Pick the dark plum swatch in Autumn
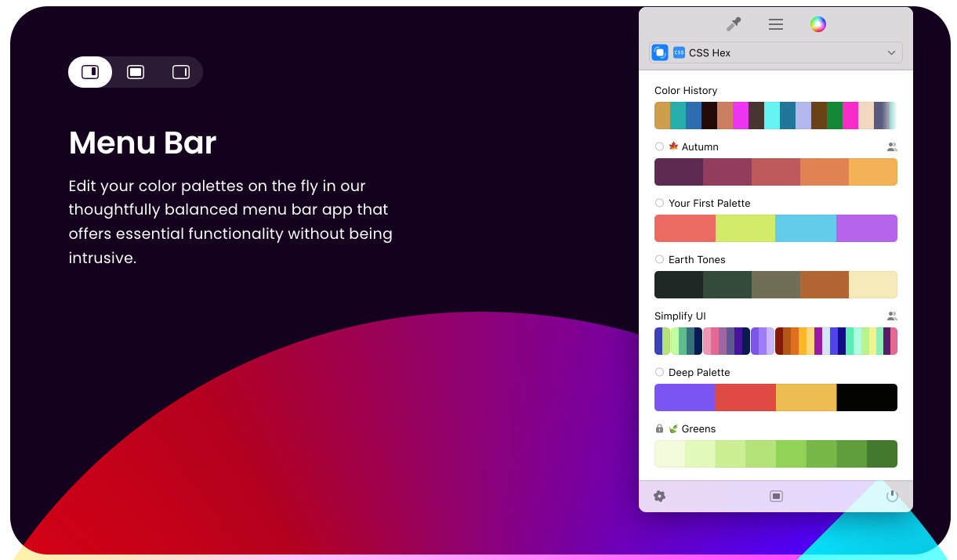 click(x=679, y=172)
